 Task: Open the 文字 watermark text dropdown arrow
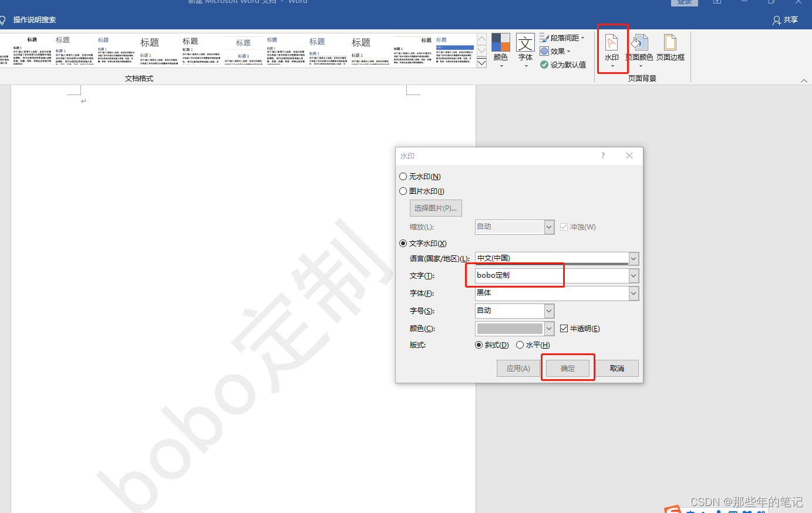coord(634,276)
